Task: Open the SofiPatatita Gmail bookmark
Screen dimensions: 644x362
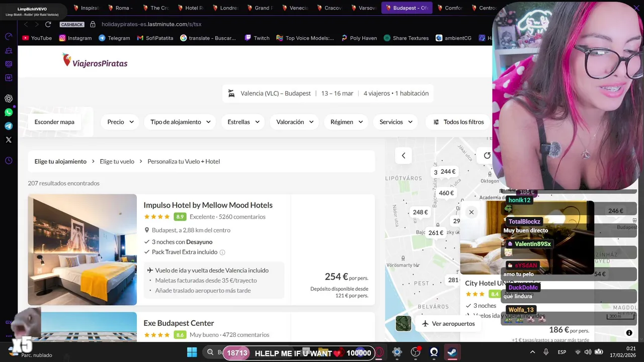Action: point(155,38)
